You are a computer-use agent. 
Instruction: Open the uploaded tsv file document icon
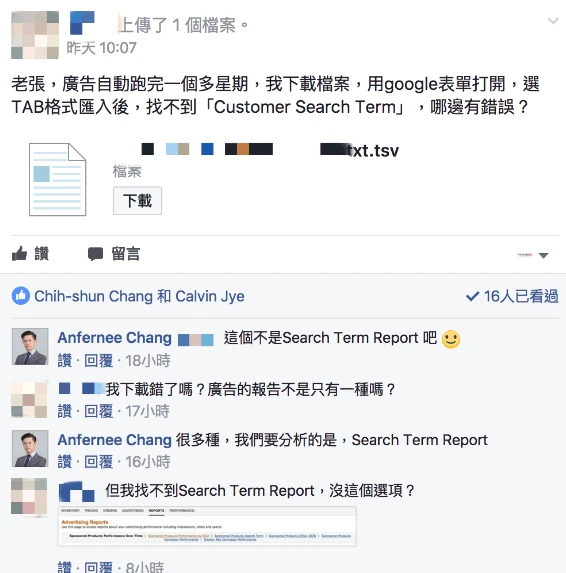(57, 179)
